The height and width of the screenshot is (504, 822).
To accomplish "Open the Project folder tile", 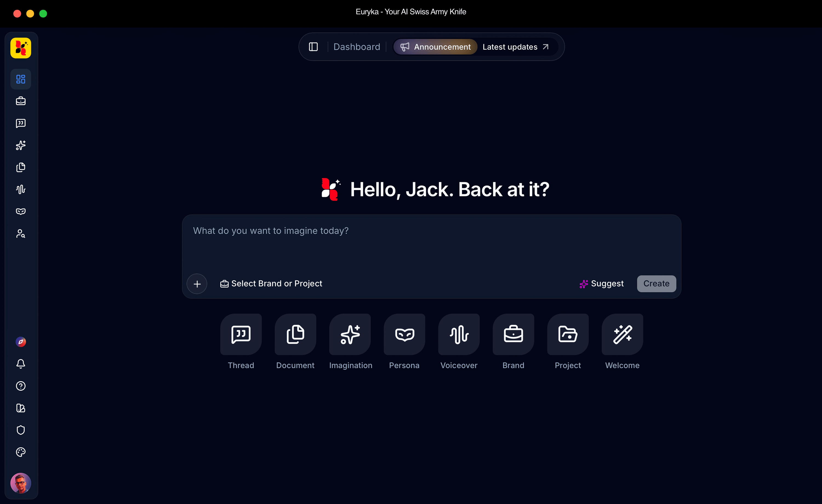I will [568, 334].
